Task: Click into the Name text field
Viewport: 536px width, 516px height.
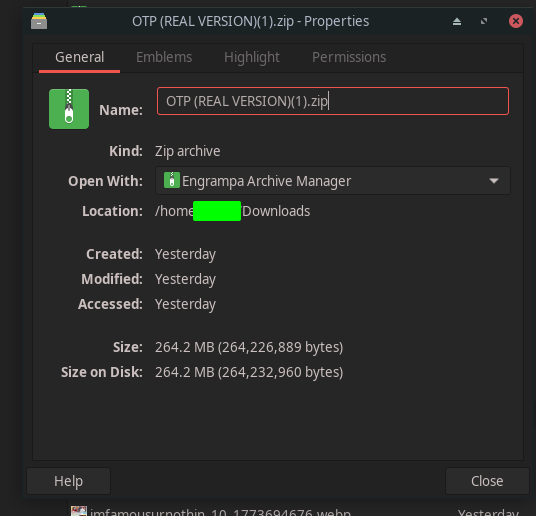Action: 333,101
